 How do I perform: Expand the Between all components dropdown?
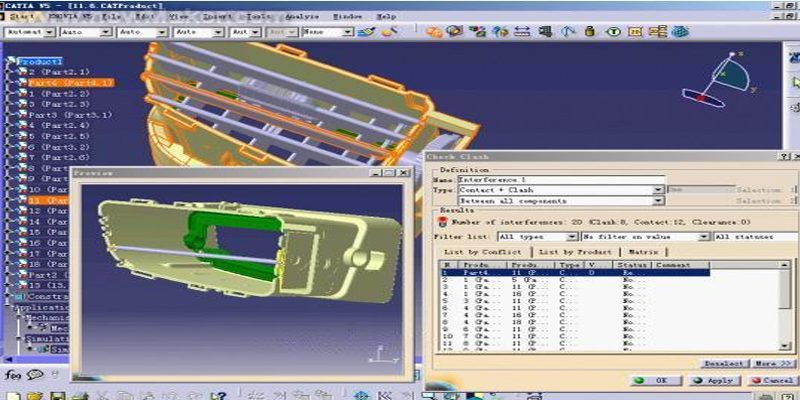point(658,201)
